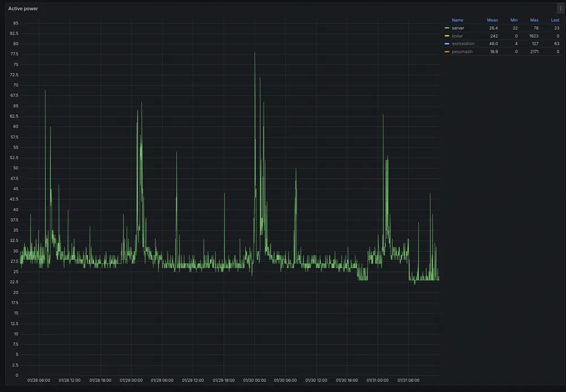Open the Active power panel menu (three dots)
Screen dimensions: 566x392
[x=560, y=8]
